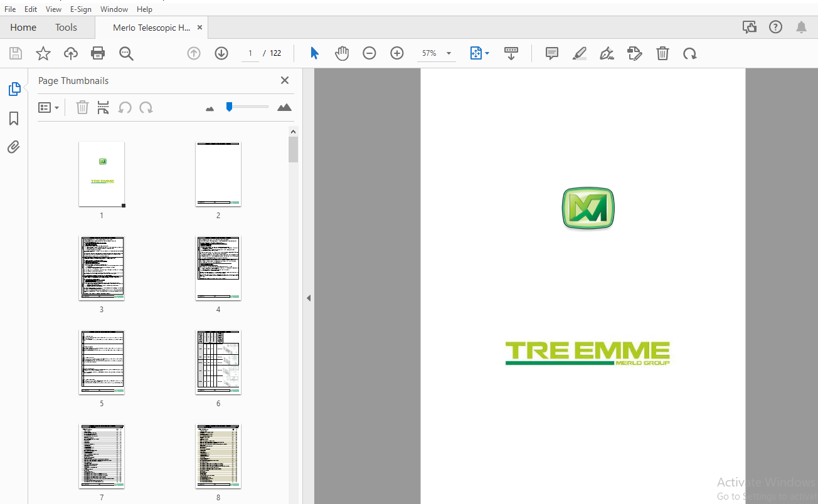Open the E-Sign menu
Screen dimensions: 818x504
[81, 9]
